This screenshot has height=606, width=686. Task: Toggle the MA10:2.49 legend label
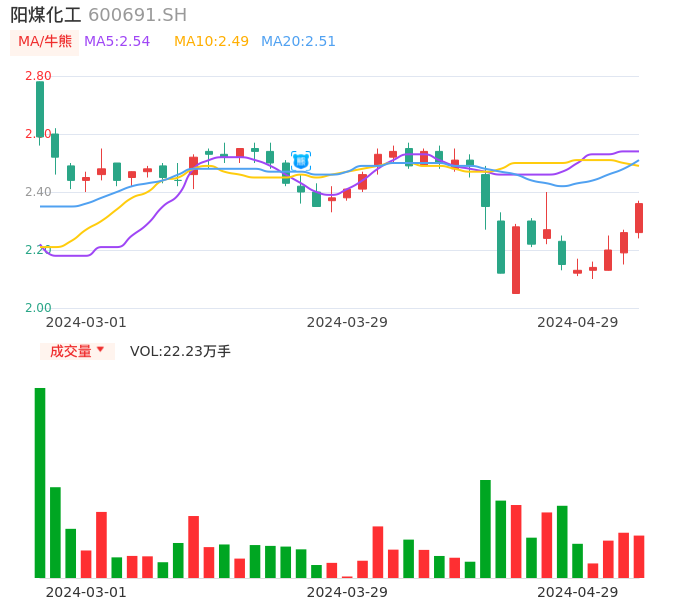211,42
